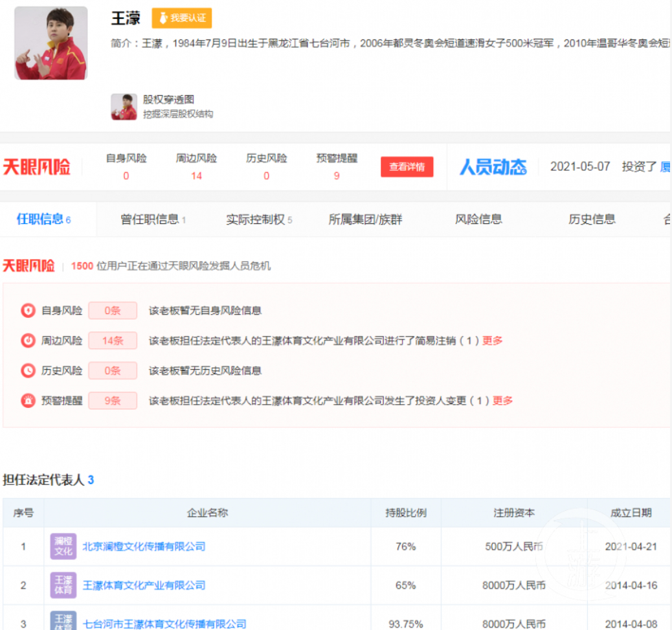Image resolution: width=672 pixels, height=630 pixels.
Task: Click the 简介 biography text line
Action: 390,43
